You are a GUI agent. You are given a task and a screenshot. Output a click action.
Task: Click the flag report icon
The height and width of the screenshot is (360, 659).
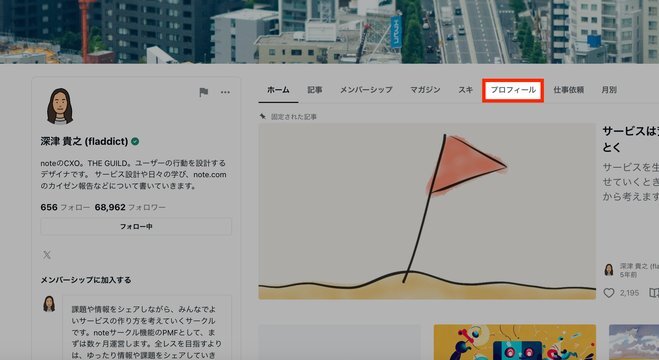pyautogui.click(x=203, y=92)
